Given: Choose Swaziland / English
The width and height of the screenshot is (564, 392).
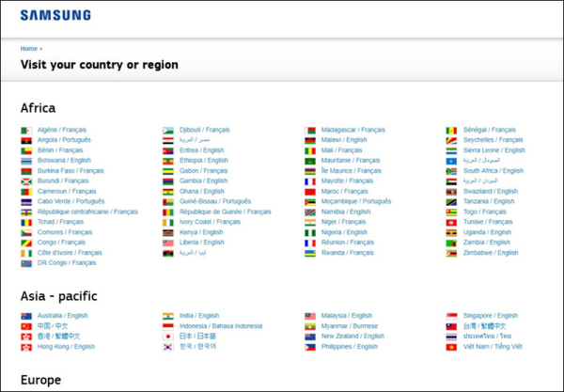Looking at the screenshot, I should [x=491, y=192].
